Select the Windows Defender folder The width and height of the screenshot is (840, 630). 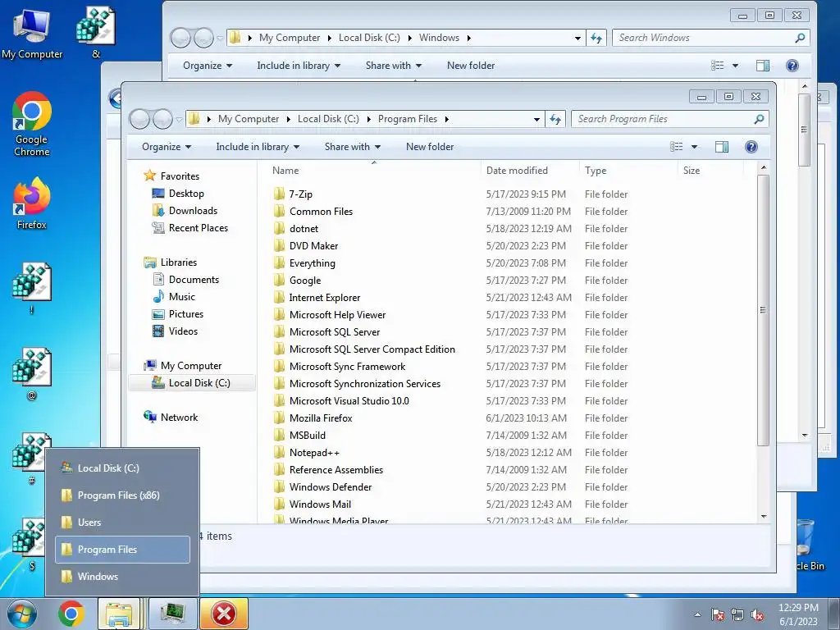[331, 487]
